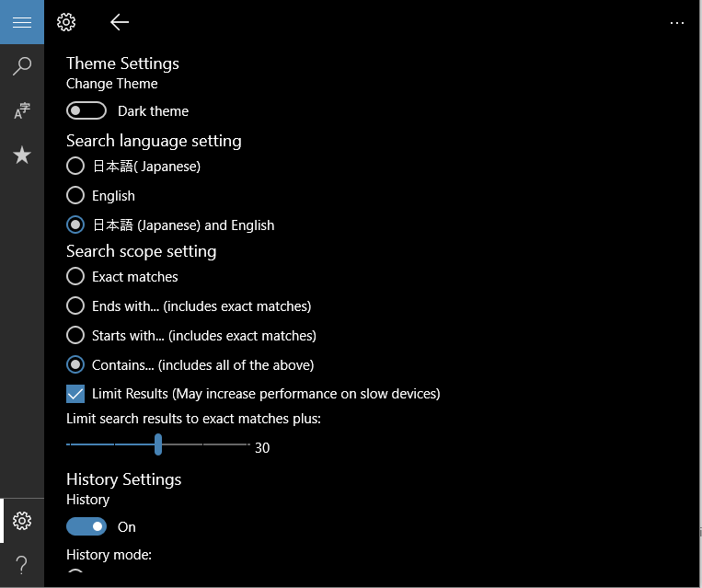Click the header settings gear icon
Viewport: 702px width, 588px height.
pyautogui.click(x=66, y=22)
